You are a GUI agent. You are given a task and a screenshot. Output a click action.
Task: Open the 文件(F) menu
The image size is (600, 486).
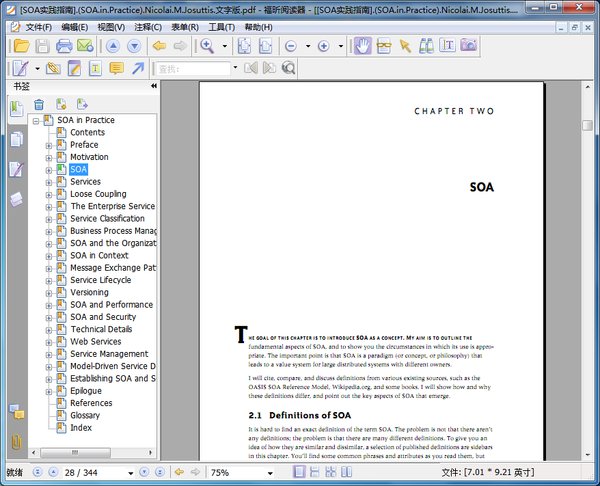click(x=38, y=27)
